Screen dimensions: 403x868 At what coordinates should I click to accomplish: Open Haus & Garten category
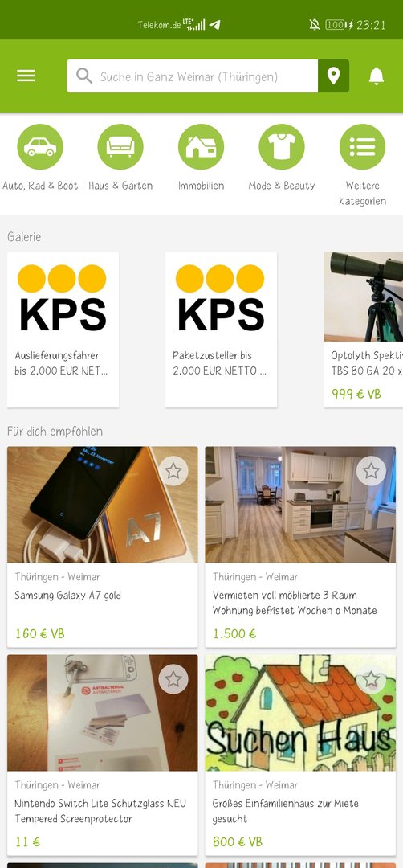click(120, 158)
